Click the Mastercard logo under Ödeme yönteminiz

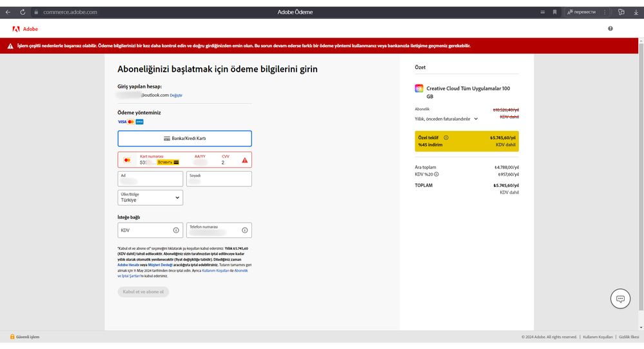(x=131, y=122)
